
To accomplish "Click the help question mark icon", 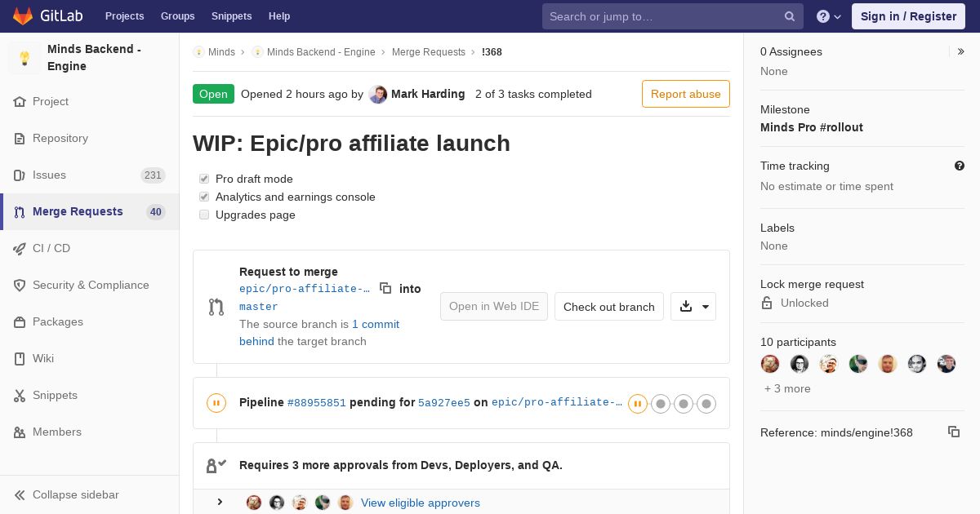I will (823, 16).
